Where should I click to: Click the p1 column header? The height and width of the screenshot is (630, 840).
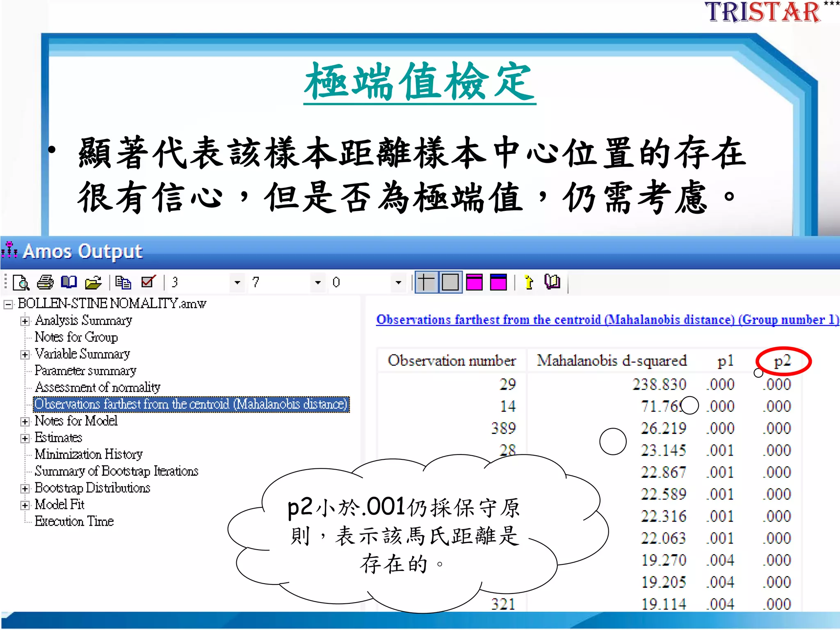[x=725, y=361]
